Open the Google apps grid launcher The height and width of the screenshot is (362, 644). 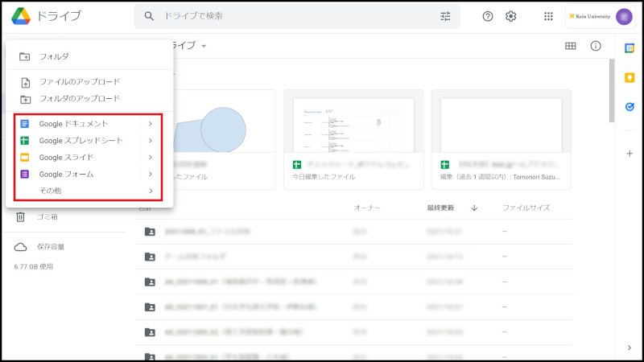coord(549,16)
